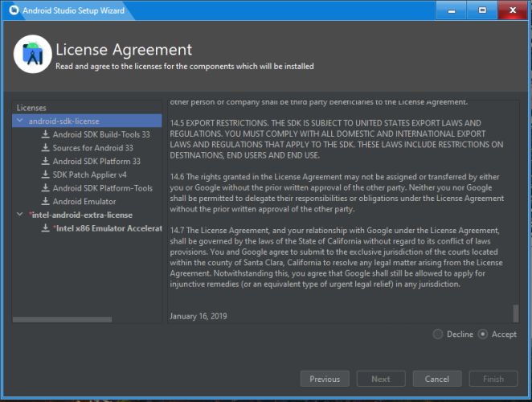Click the Cancel button
The height and width of the screenshot is (402, 532).
pyautogui.click(x=437, y=379)
